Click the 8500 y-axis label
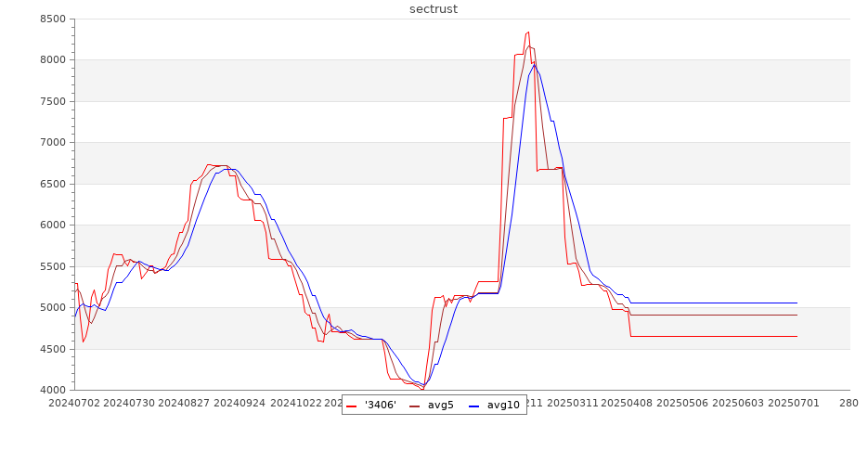Image resolution: width=868 pixels, height=464 pixels. 53,19
